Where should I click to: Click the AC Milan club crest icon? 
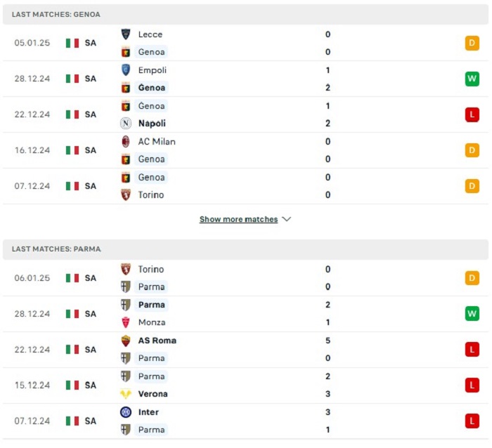[126, 141]
